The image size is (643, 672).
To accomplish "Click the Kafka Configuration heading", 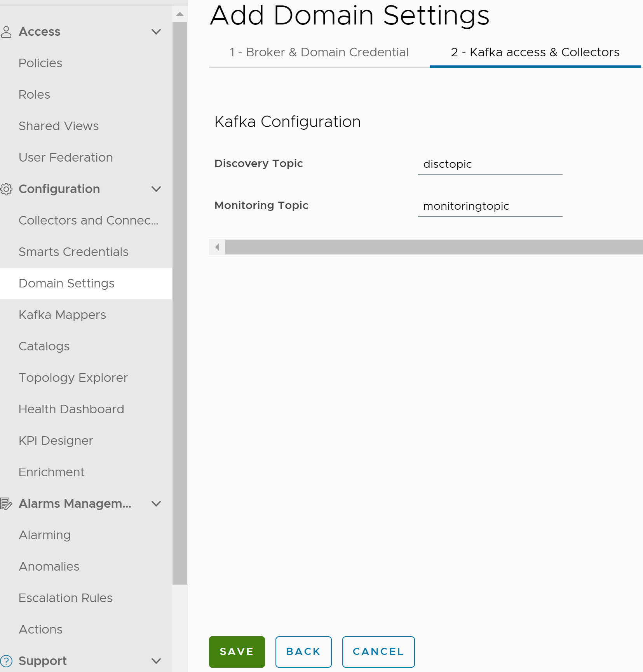I will click(x=288, y=122).
